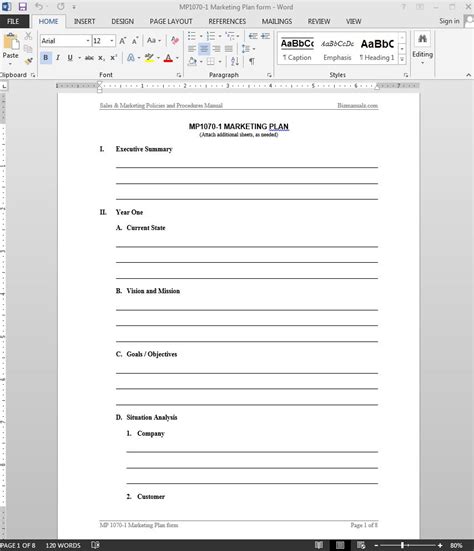Expand underline style arrow

79,58
